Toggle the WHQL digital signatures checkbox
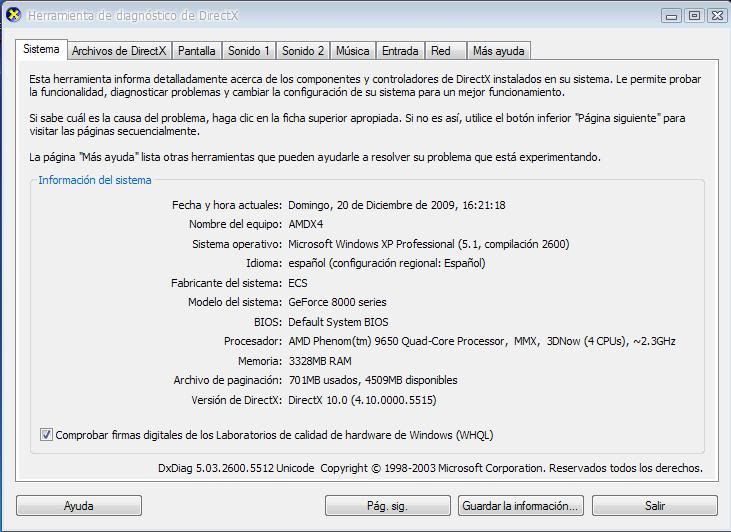Viewport: 731px width, 532px height. [46, 435]
